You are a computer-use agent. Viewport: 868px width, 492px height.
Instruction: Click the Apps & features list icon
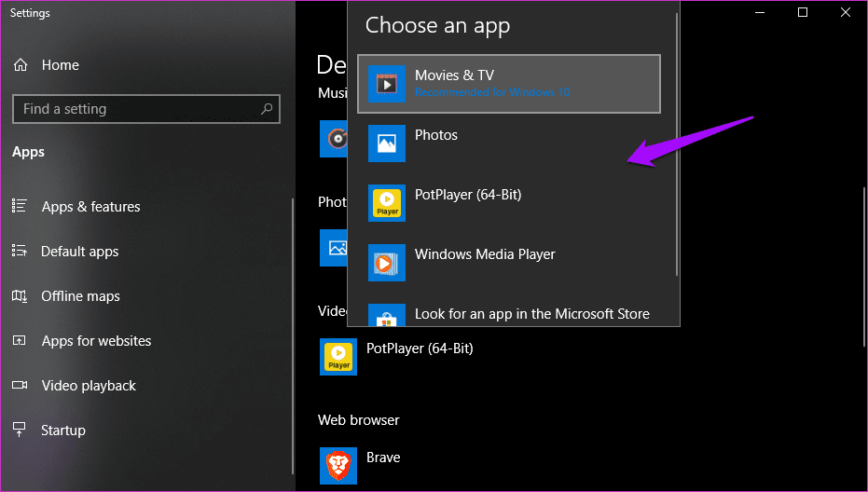point(20,207)
